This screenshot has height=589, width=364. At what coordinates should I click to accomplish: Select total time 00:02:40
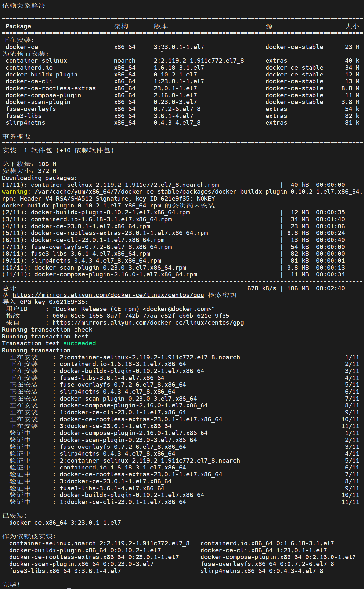(x=331, y=288)
